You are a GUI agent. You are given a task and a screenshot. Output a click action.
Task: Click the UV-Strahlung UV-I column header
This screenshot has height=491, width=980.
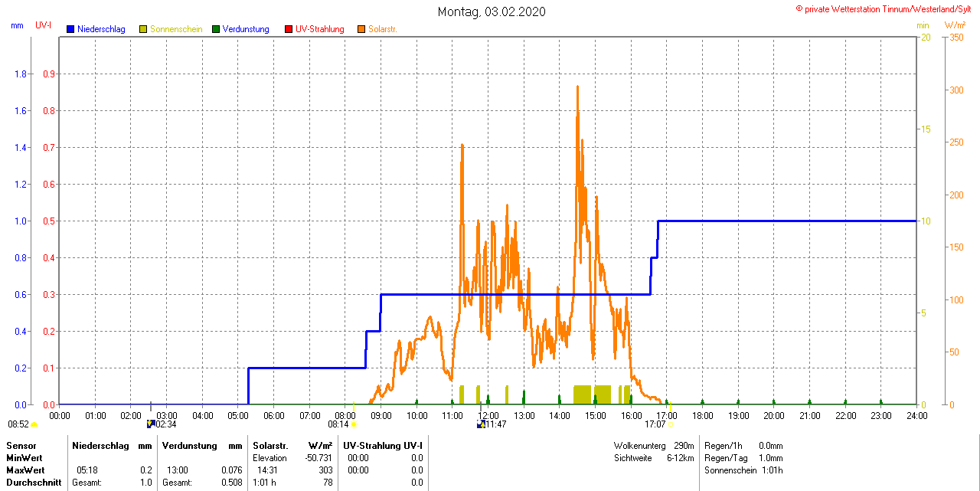383,445
